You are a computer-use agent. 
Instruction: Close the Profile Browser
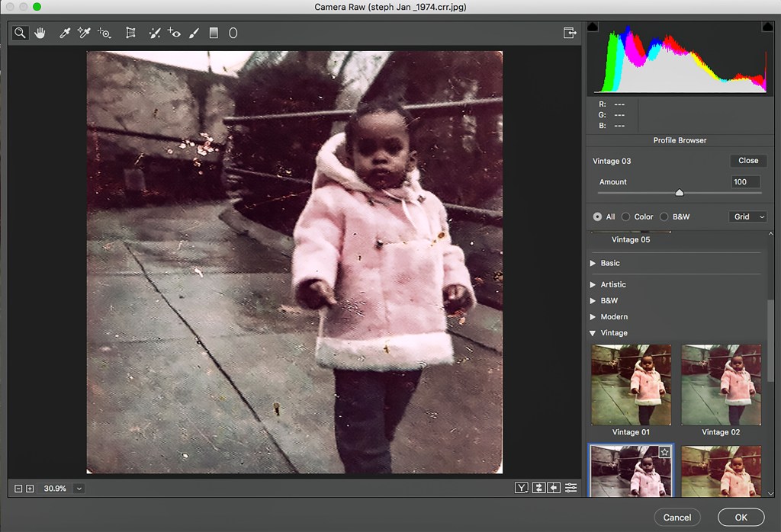click(747, 161)
